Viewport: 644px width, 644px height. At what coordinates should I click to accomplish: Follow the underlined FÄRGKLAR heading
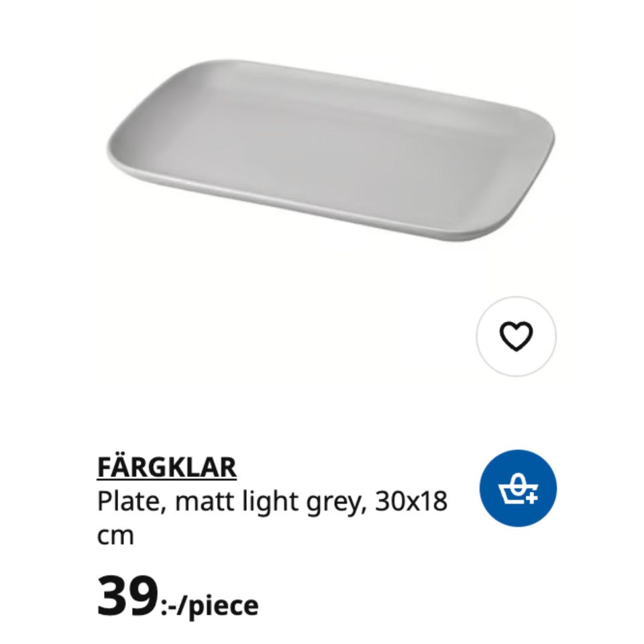[167, 468]
